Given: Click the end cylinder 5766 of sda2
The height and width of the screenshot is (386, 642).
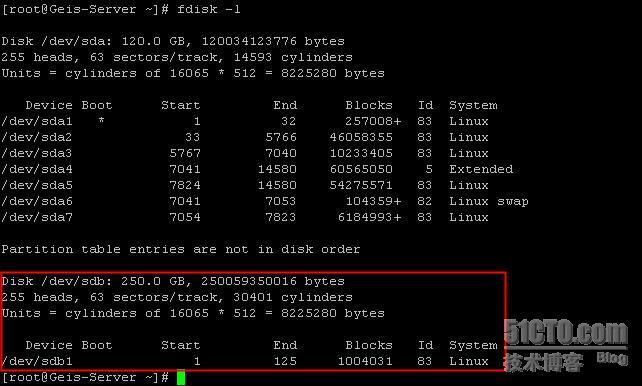Looking at the screenshot, I should point(281,138).
